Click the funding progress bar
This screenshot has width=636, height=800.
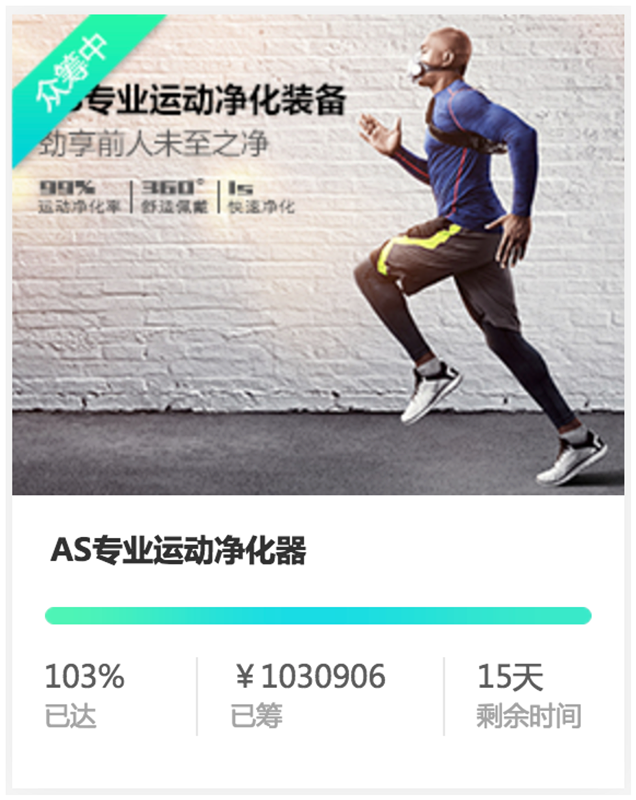click(x=318, y=615)
